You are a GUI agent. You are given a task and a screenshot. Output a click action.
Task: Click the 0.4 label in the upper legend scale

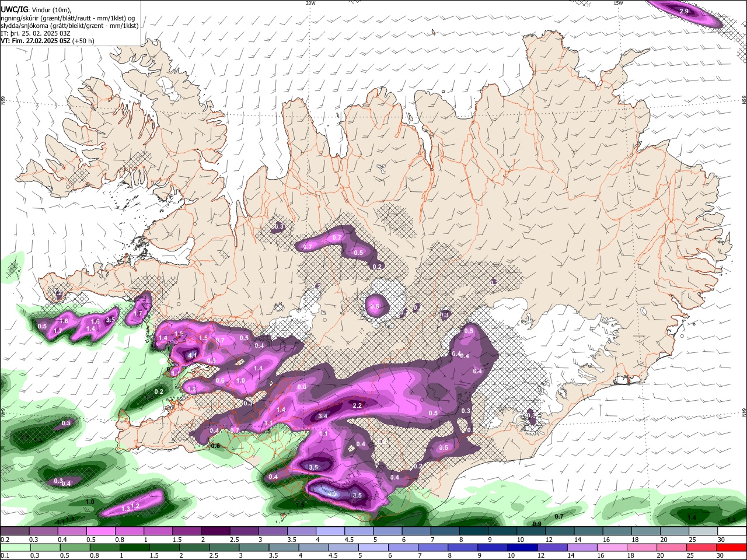pyautogui.click(x=62, y=540)
